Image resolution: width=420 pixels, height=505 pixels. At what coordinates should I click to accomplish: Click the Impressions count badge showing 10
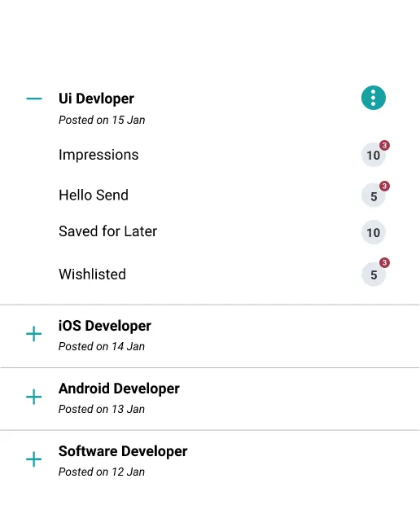(x=374, y=156)
